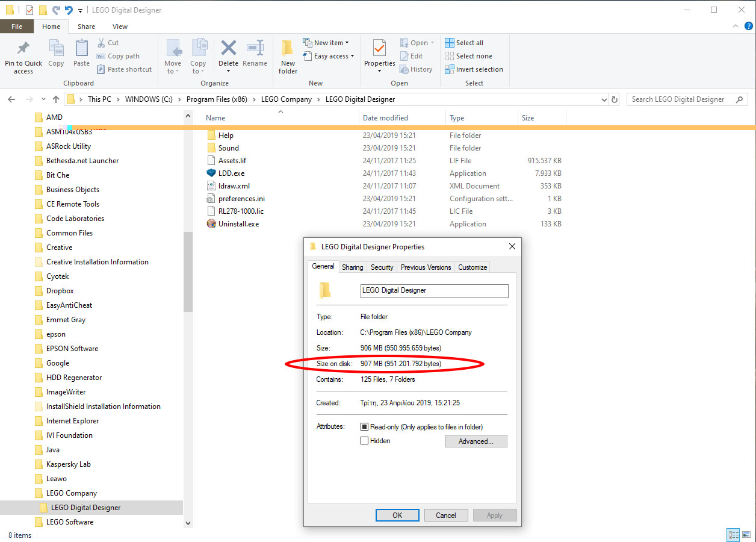Screen dimensions: 756x542
Task: Expand the Easy access dropdown
Action: pos(329,56)
